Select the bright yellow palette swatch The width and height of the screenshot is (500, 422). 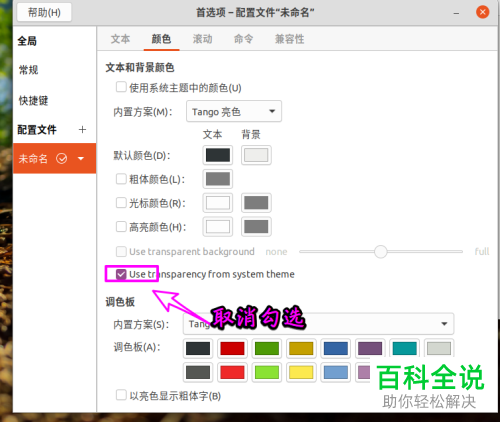[x=301, y=372]
